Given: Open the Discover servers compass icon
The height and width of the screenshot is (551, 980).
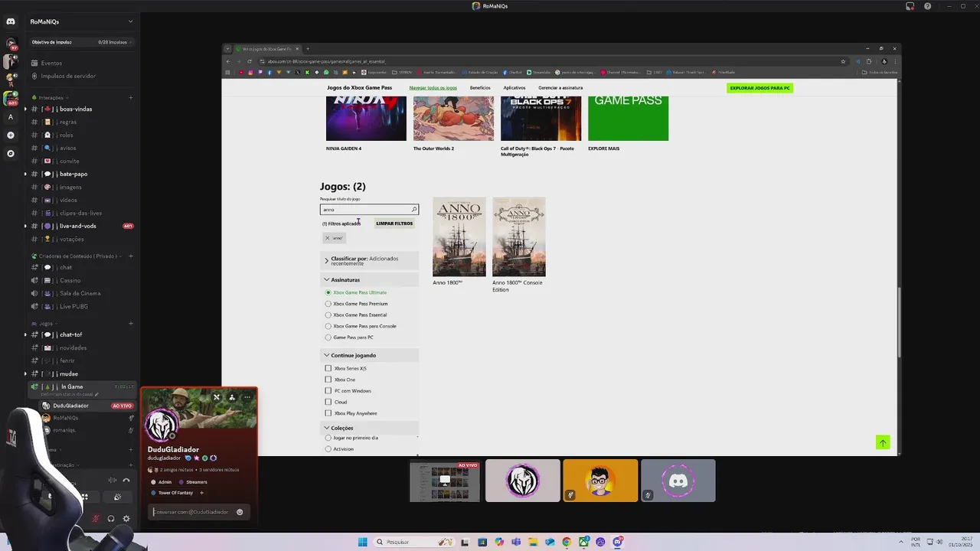Looking at the screenshot, I should coord(11,154).
